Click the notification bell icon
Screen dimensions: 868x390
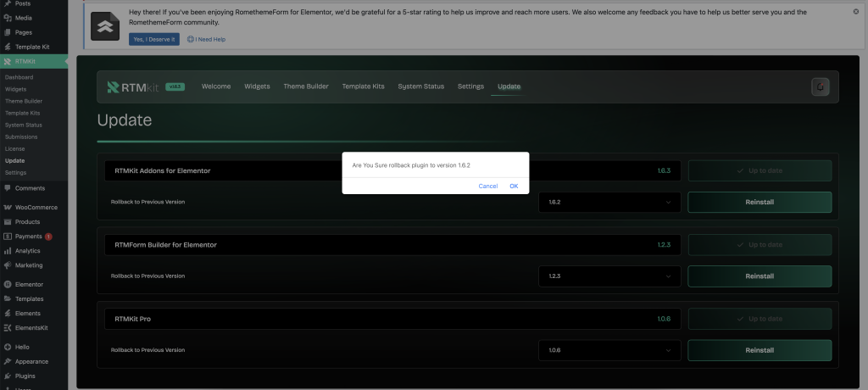click(821, 86)
